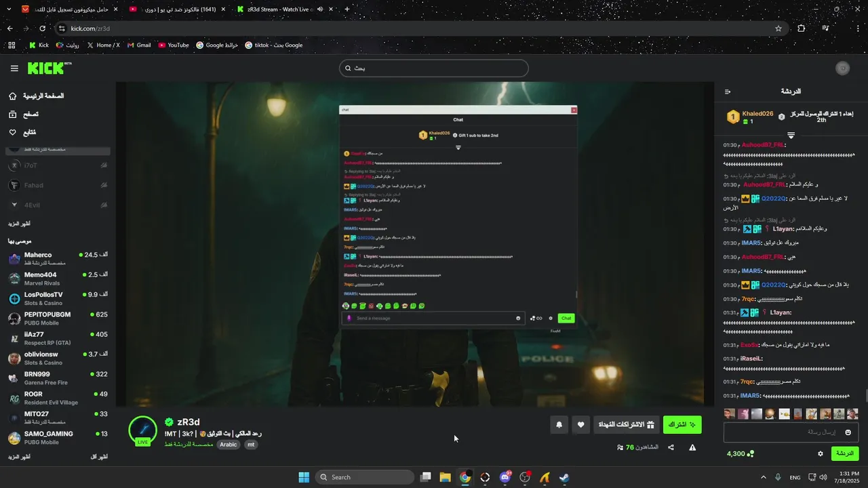The height and width of the screenshot is (488, 868).
Task: Click the Kick search field
Action: coord(434,68)
